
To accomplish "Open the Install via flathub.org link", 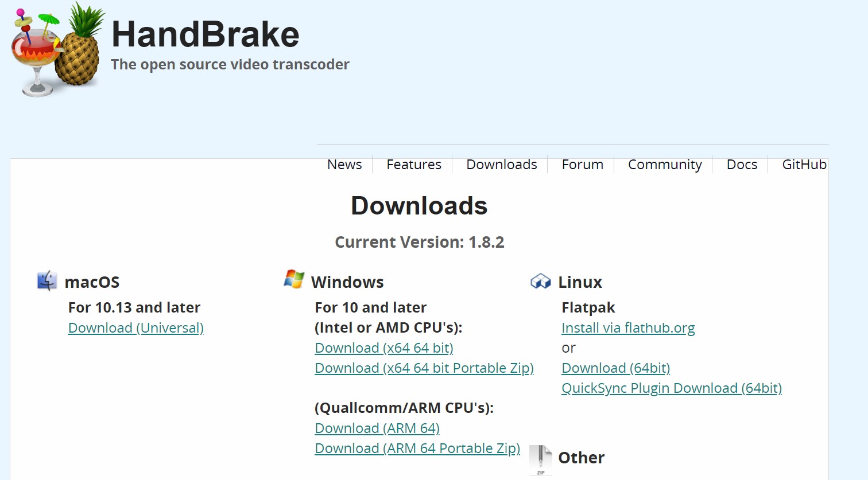I will tap(628, 328).
